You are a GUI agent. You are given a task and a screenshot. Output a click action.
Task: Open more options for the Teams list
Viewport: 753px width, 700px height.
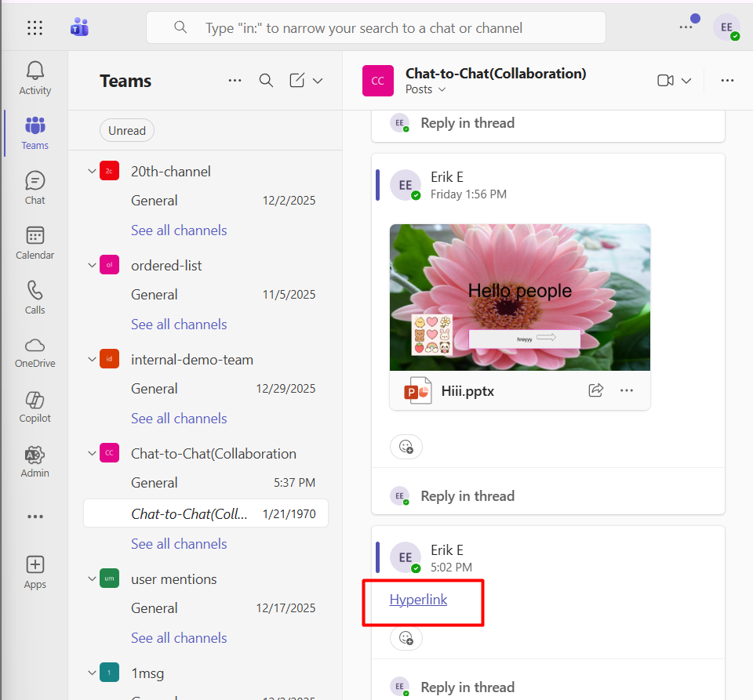pos(235,80)
